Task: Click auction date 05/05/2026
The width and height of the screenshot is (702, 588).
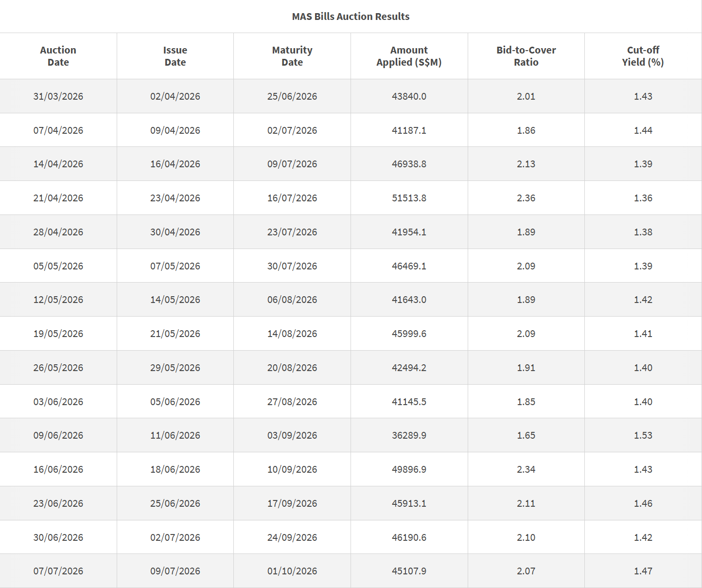Action: [x=58, y=266]
